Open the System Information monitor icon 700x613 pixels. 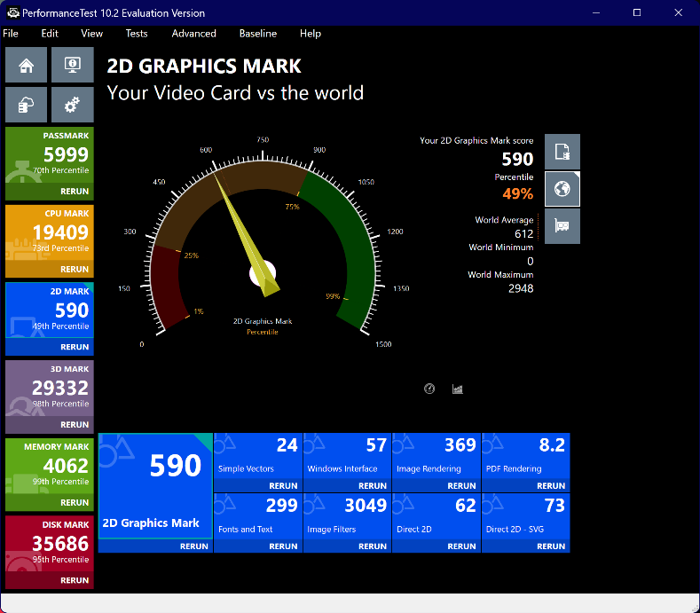[73, 65]
